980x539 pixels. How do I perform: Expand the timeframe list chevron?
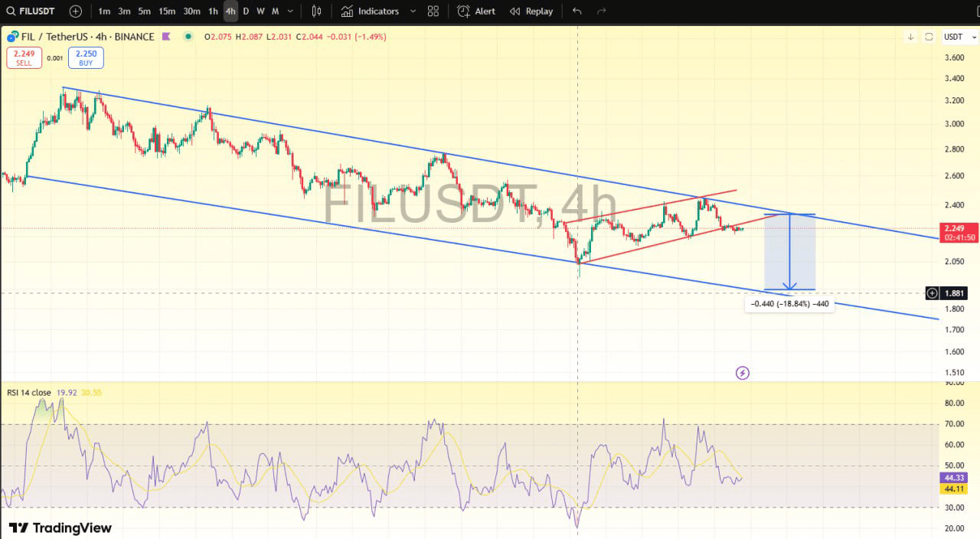click(x=291, y=11)
